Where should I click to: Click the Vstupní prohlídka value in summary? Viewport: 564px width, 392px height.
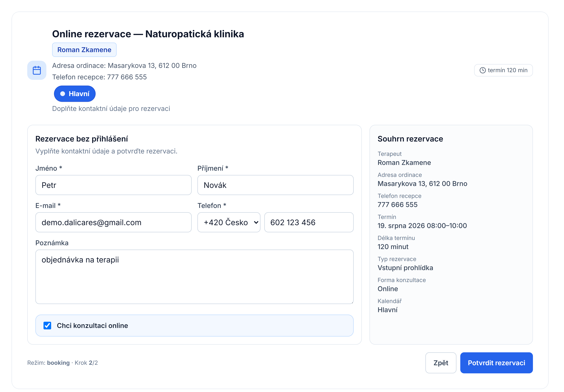[x=405, y=268]
